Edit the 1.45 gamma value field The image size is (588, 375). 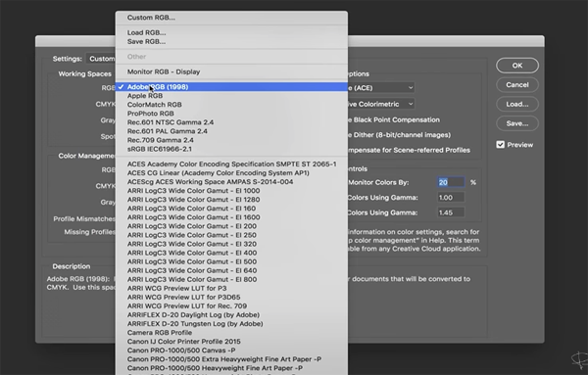pyautogui.click(x=451, y=212)
